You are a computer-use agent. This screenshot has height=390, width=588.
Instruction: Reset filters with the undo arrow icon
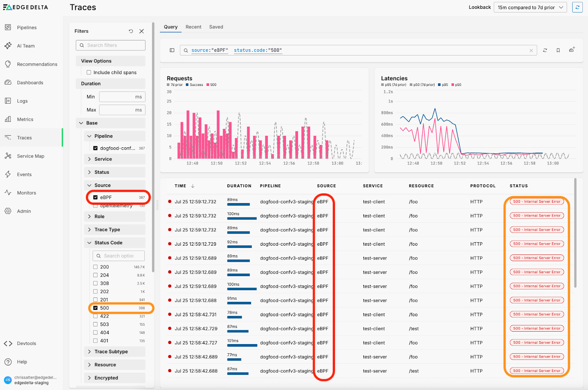click(131, 31)
